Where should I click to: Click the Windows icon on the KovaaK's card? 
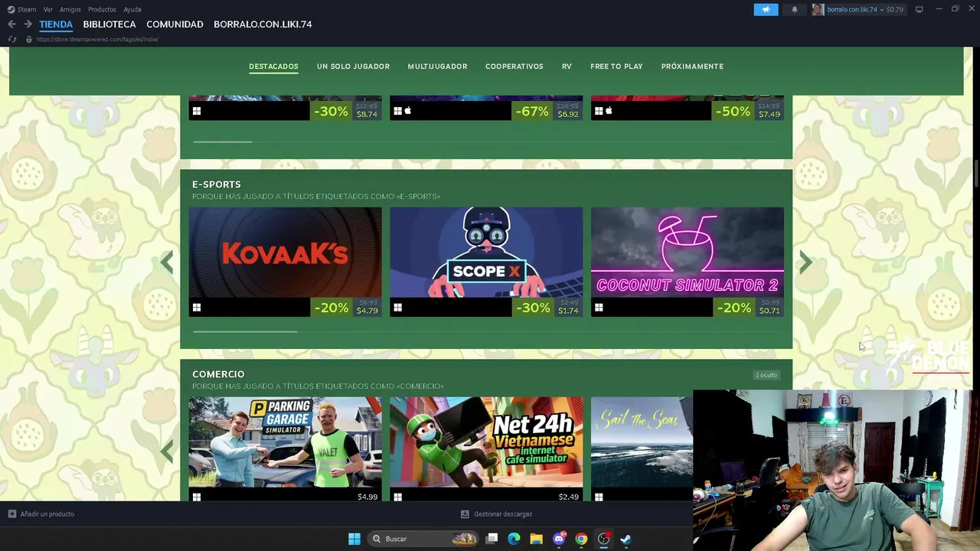coord(197,308)
